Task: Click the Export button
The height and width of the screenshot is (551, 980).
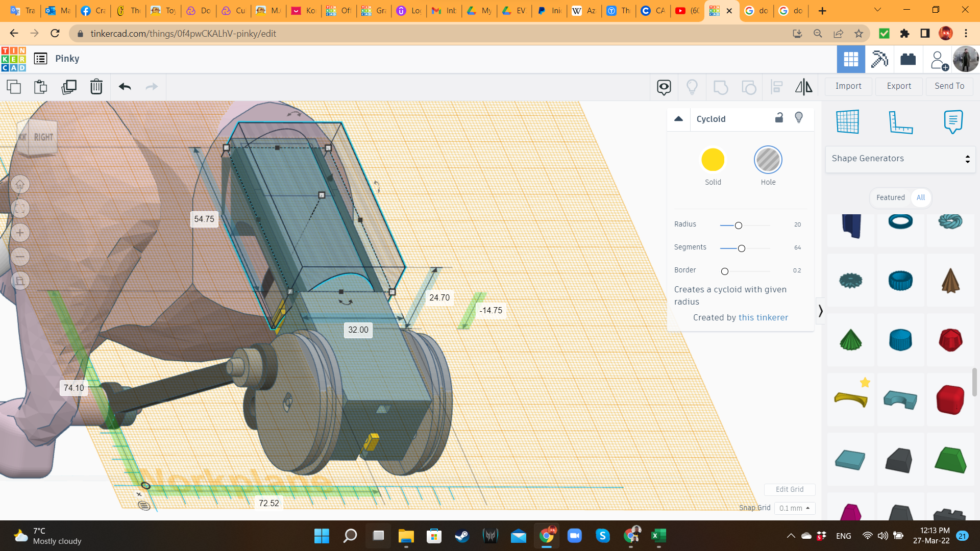Action: click(x=898, y=86)
